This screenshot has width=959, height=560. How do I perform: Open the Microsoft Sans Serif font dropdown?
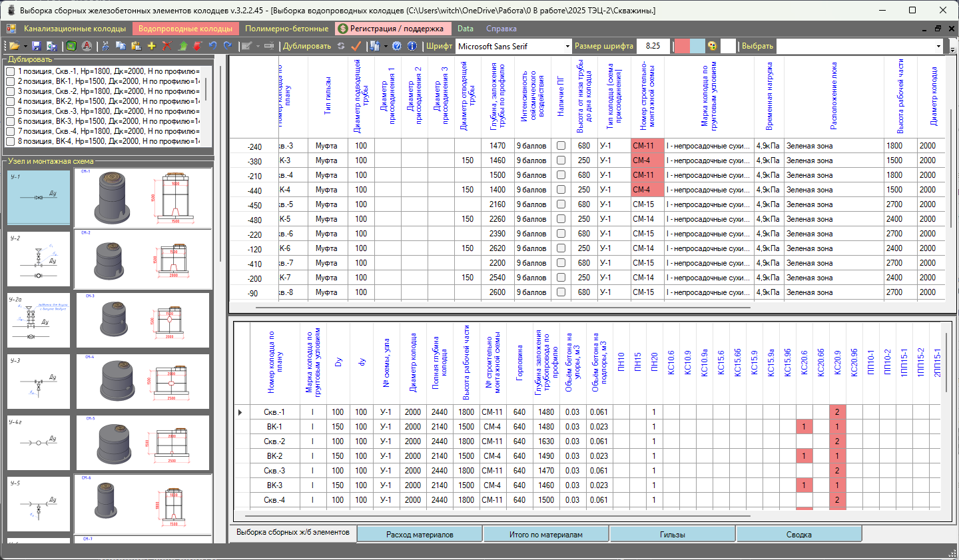pos(567,47)
